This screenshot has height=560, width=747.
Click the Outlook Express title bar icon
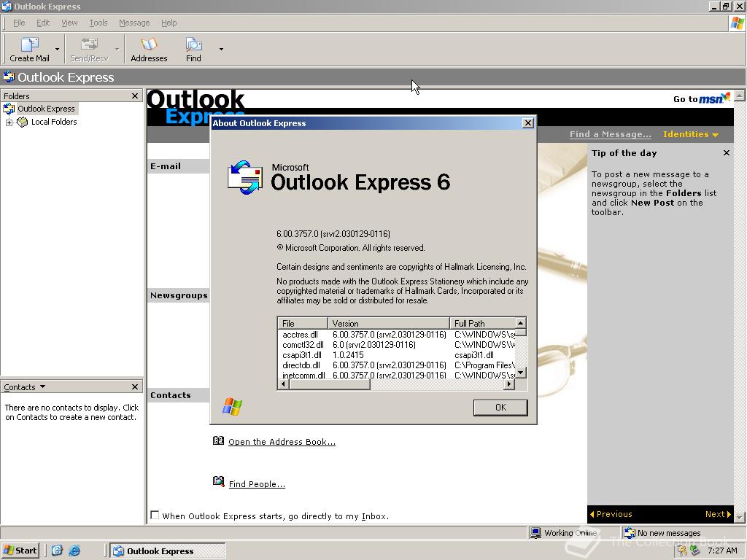tap(7, 6)
